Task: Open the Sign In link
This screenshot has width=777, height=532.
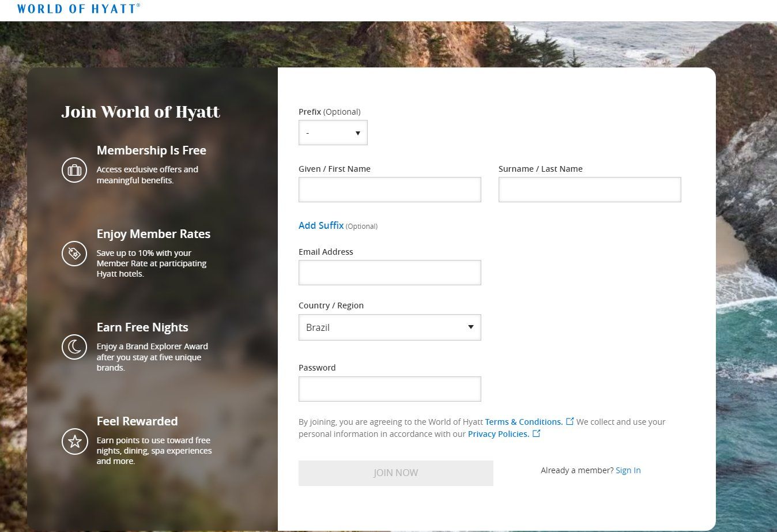Action: (628, 470)
